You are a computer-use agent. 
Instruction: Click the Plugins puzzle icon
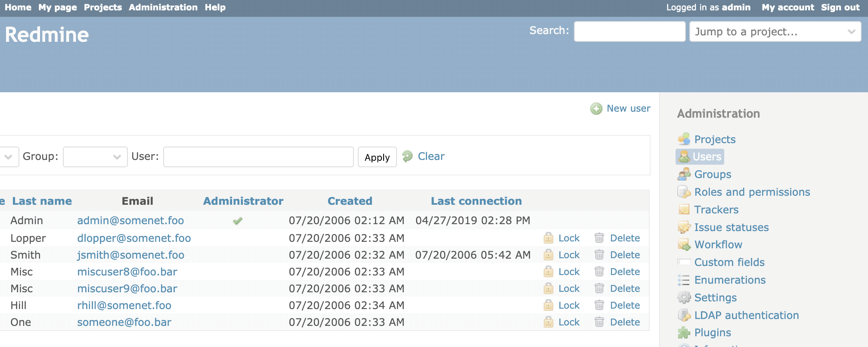tap(684, 332)
